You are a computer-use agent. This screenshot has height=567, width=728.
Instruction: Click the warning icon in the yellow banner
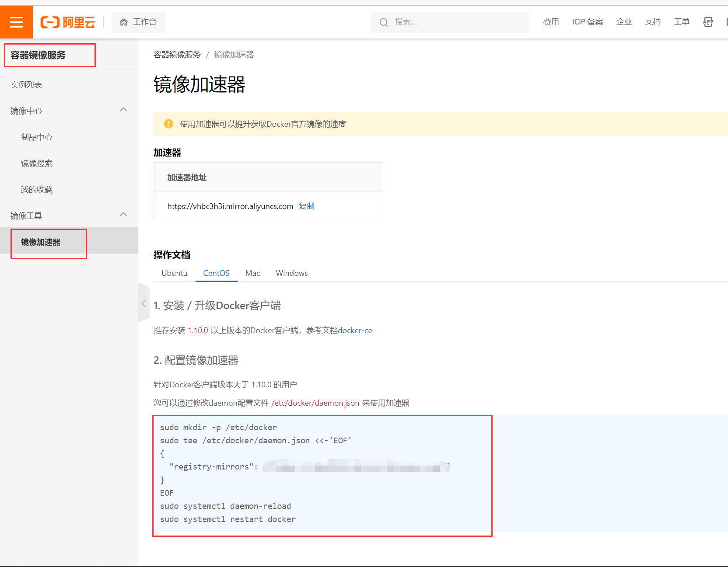pos(168,124)
